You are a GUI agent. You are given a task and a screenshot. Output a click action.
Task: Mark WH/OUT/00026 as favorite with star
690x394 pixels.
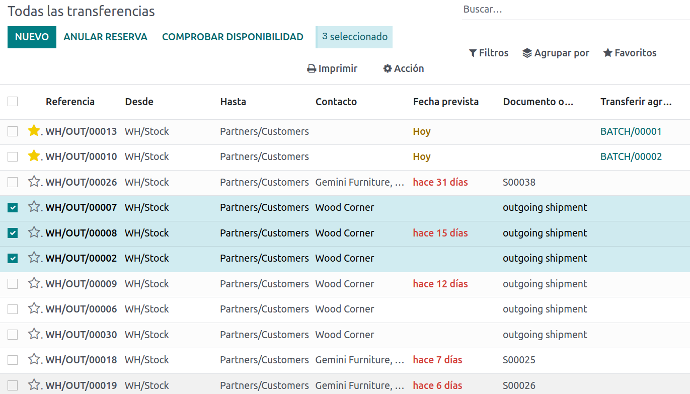(x=34, y=181)
